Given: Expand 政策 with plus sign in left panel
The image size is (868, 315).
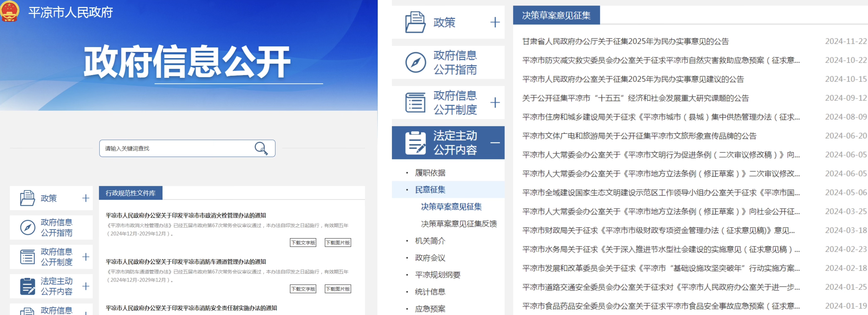Looking at the screenshot, I should click(86, 198).
